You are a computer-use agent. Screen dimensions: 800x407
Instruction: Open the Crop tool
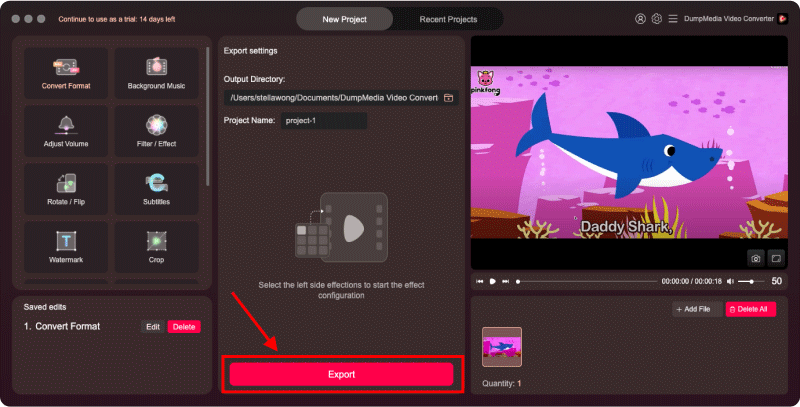click(156, 247)
